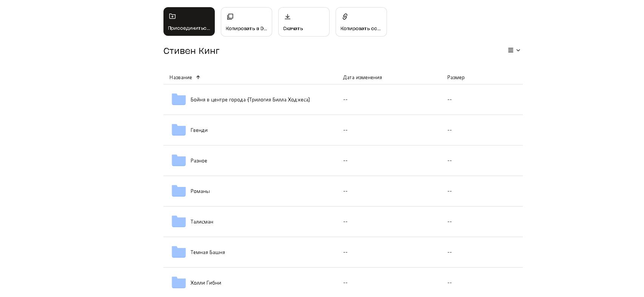
Task: Click the Бойня в центре города (Трилогия Билла Ходжеса) name
Action: 250,100
